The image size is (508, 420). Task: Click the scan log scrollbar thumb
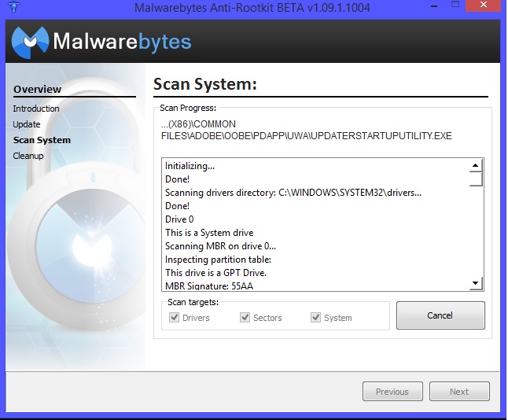click(475, 179)
